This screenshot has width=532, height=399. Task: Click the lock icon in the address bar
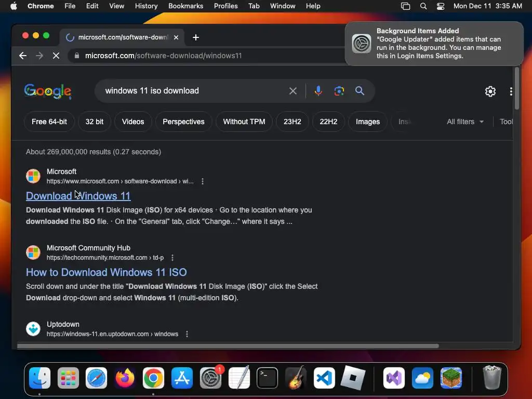[77, 56]
